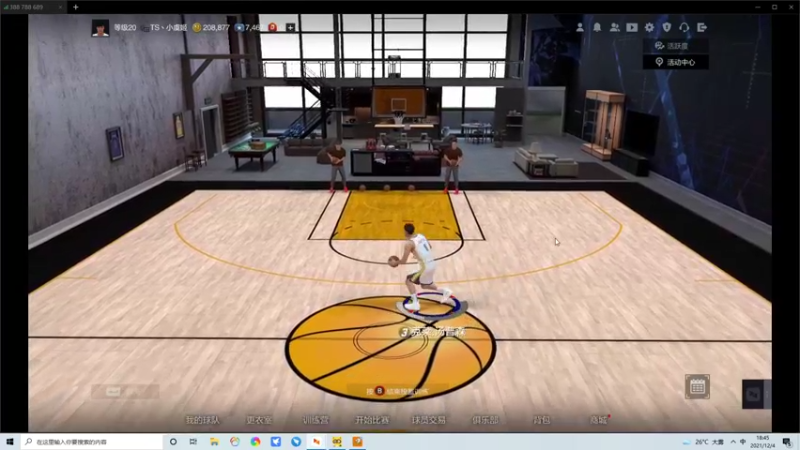The image size is (800, 450).
Task: Open customer support headset icon
Action: tap(684, 28)
